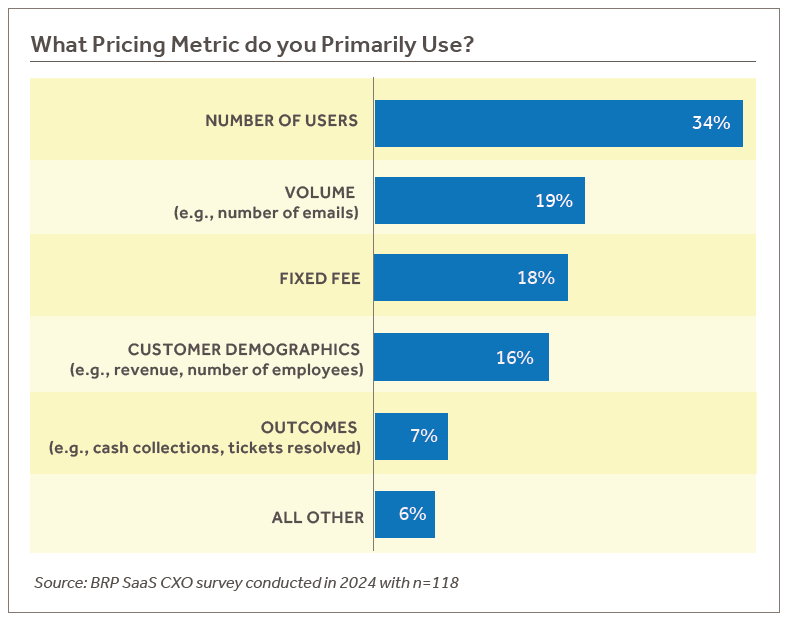This screenshot has height=622, width=789.
Task: Click the 16% value label
Action: [x=515, y=357]
